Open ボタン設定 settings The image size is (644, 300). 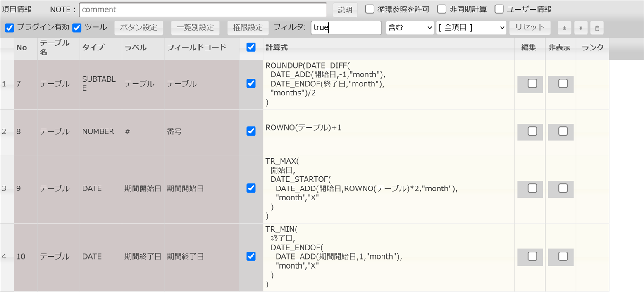coord(139,28)
